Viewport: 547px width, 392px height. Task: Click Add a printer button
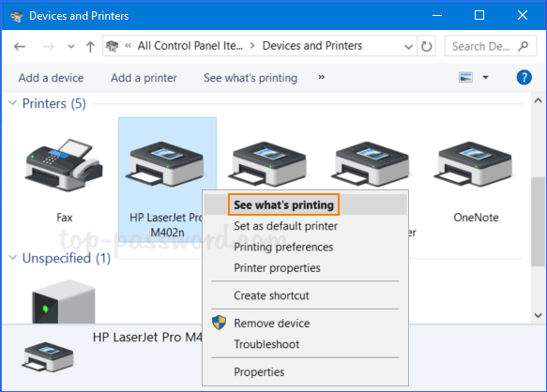(144, 78)
